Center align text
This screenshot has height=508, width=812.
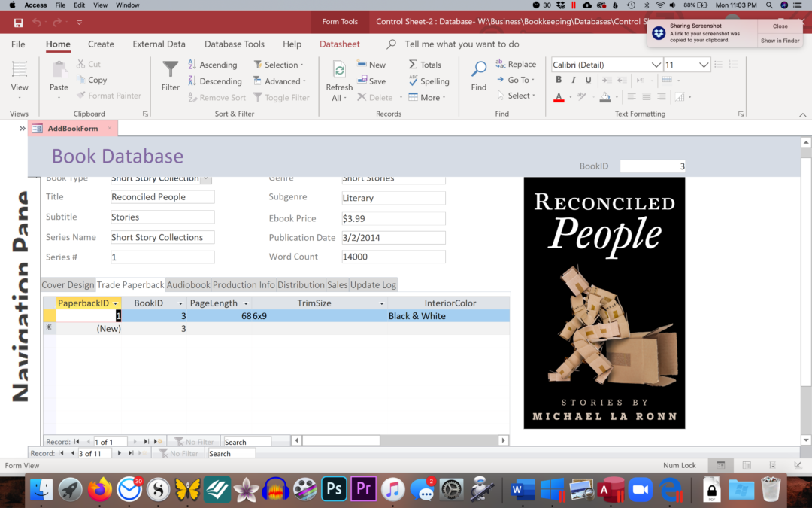pos(647,96)
